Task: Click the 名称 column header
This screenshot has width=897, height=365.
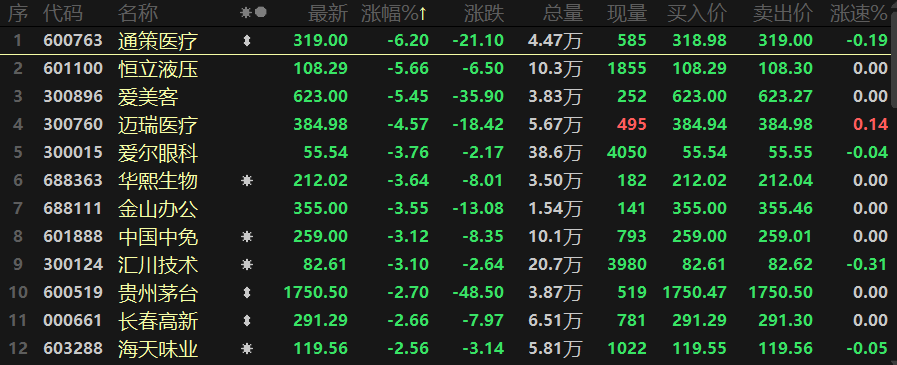Action: tap(138, 13)
